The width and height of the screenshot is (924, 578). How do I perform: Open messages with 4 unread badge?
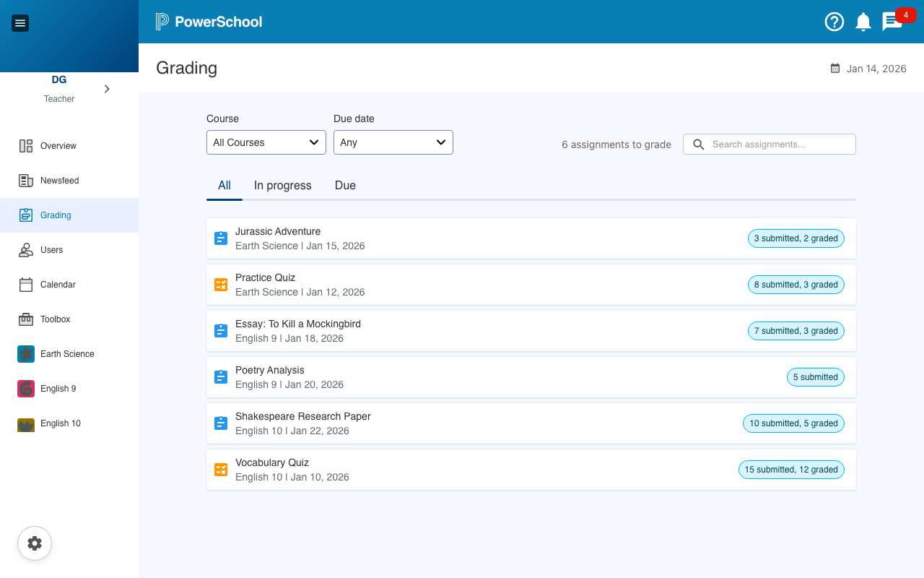tap(892, 22)
